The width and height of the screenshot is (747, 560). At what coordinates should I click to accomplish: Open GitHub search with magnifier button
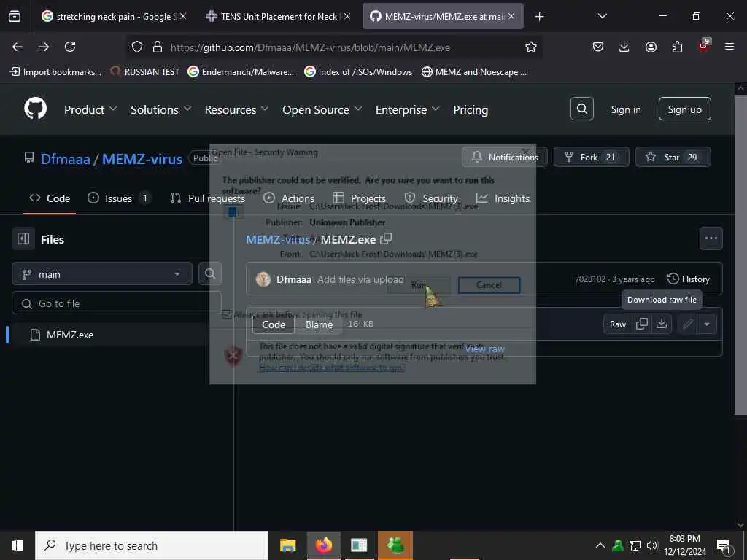tap(581, 109)
